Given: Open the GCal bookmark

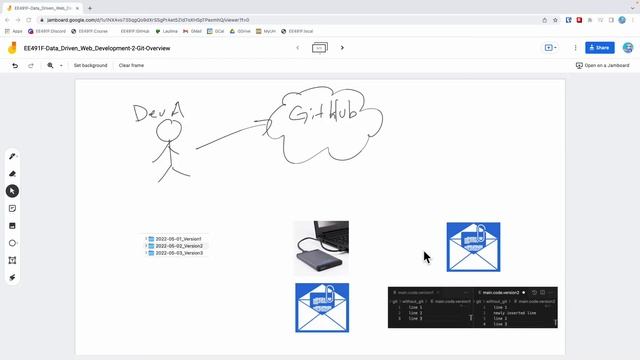Looking at the screenshot, I should tap(216, 31).
